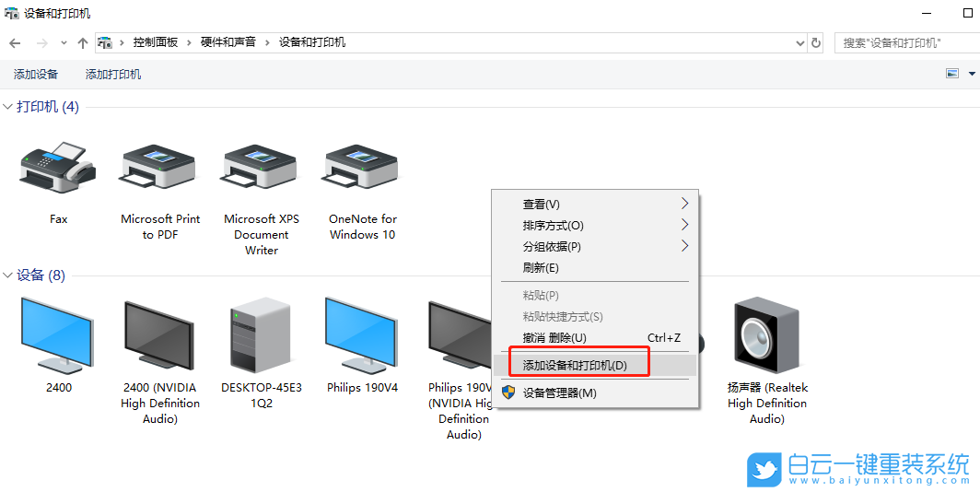Select the 2400 monitor device
Screen dimensions: 980x492
[58, 335]
